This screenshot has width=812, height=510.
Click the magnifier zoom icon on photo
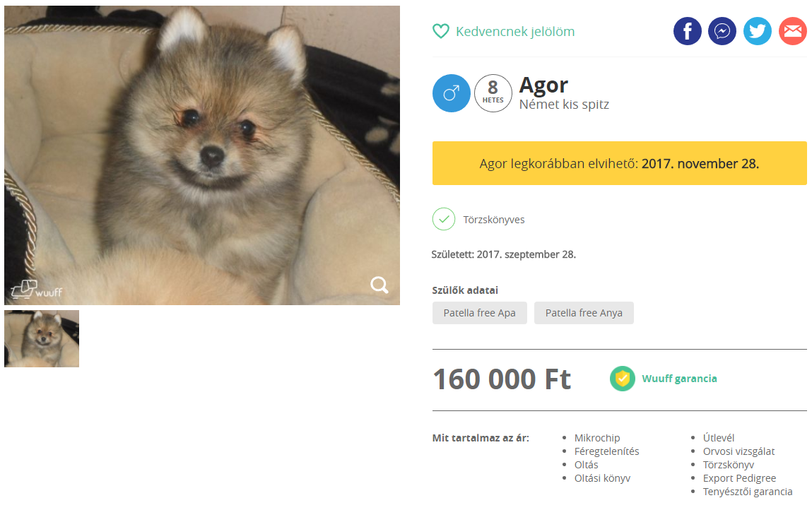click(x=379, y=285)
